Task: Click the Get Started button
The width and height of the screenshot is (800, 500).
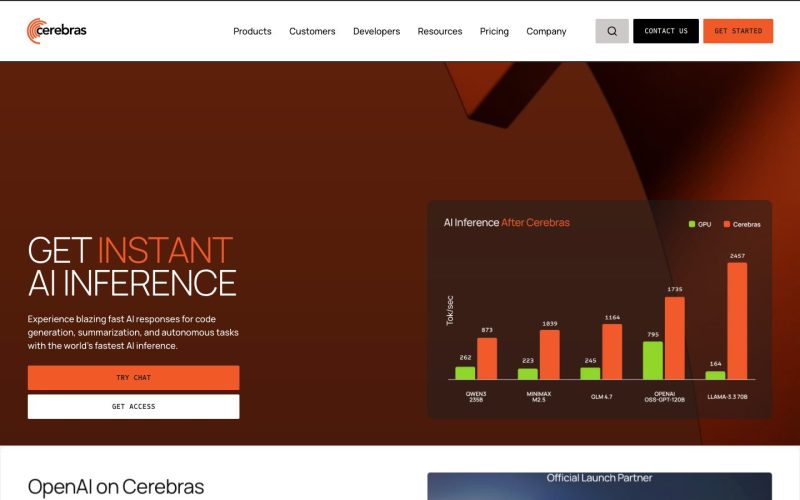Action: click(738, 31)
